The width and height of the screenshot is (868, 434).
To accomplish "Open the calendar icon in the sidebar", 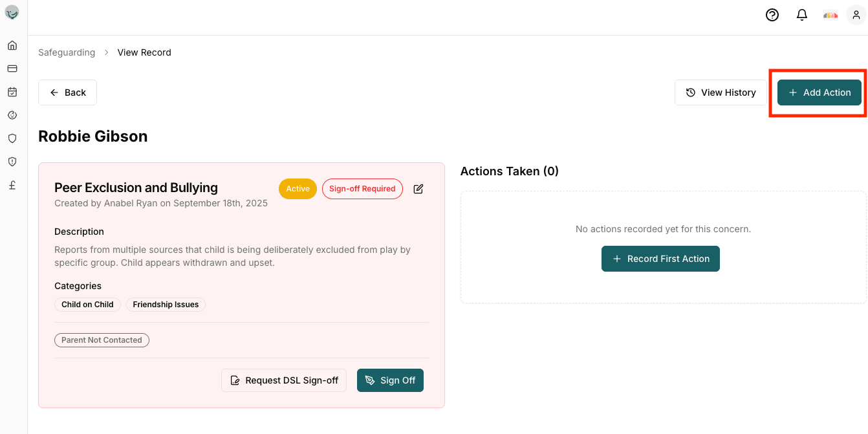I will click(12, 91).
